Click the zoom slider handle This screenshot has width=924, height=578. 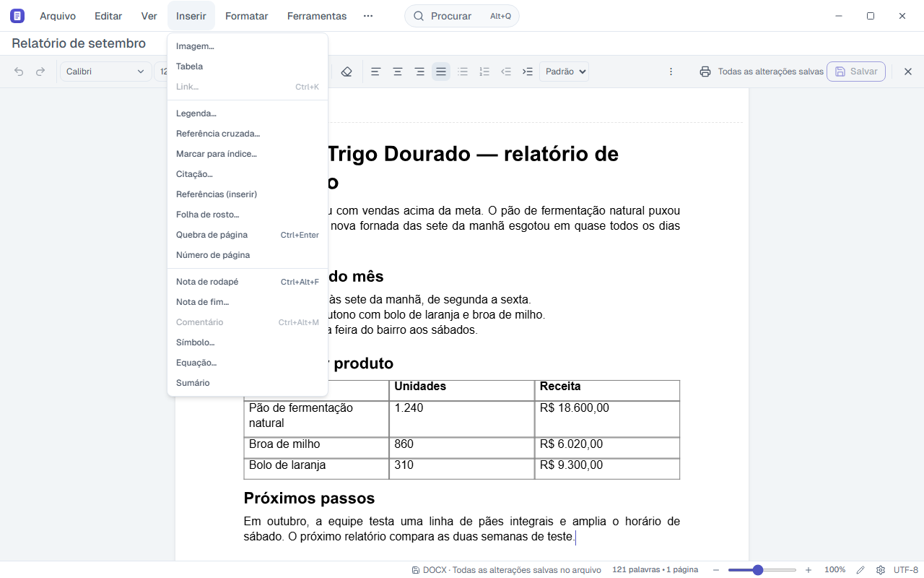[758, 570]
